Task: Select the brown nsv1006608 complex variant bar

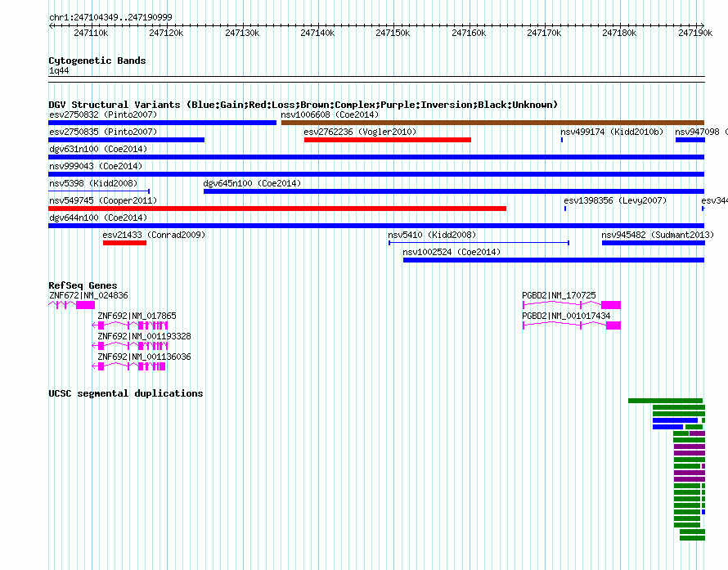Action: point(493,123)
